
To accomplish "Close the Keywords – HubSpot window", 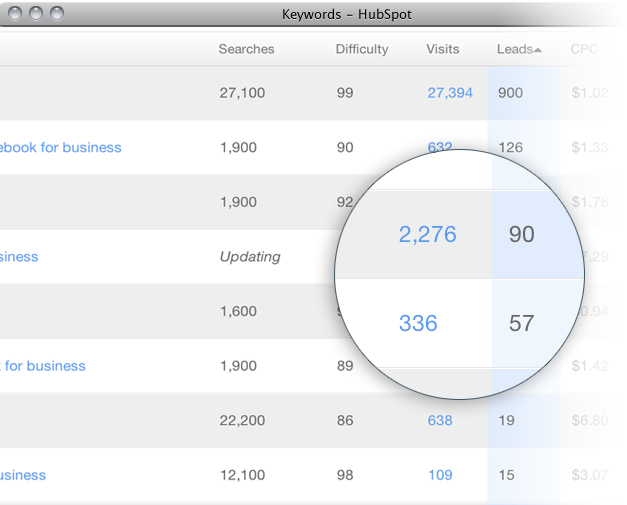I will pyautogui.click(x=15, y=13).
